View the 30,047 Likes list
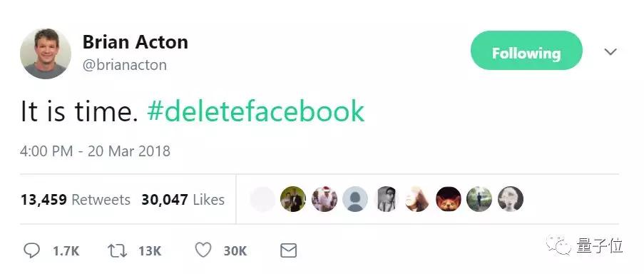 [x=183, y=200]
